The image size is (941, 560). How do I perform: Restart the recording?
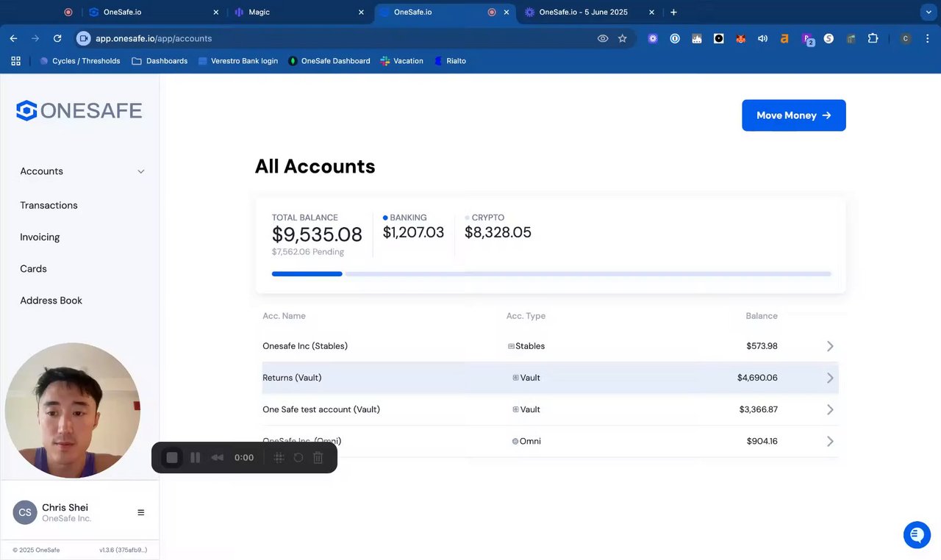pos(298,458)
